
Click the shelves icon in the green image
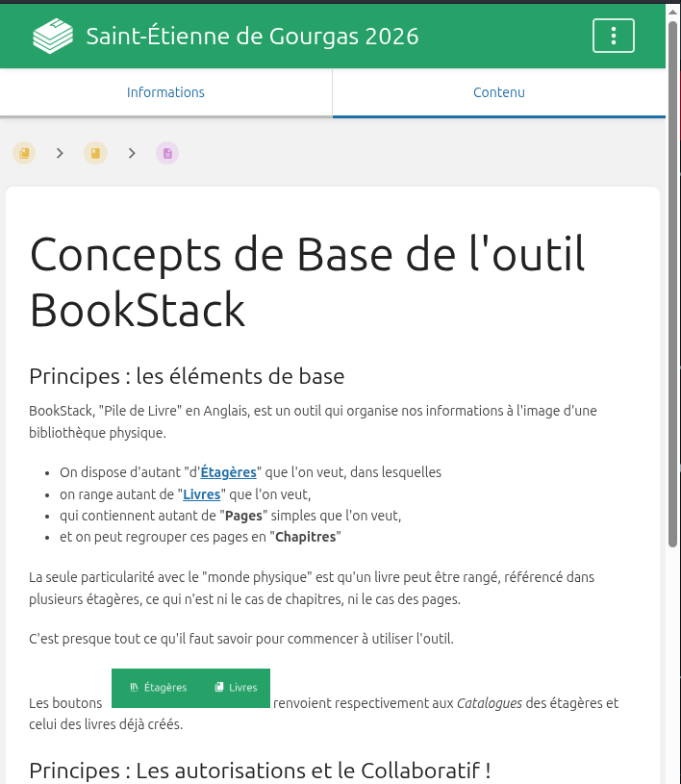point(134,688)
